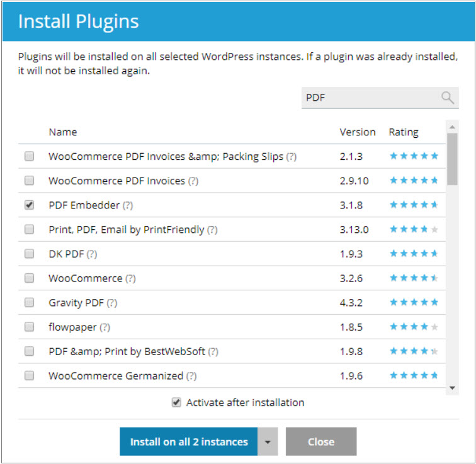Viewport: 476px width, 464px height.
Task: Select the Gravity PDF plugin checkbox
Action: [30, 303]
